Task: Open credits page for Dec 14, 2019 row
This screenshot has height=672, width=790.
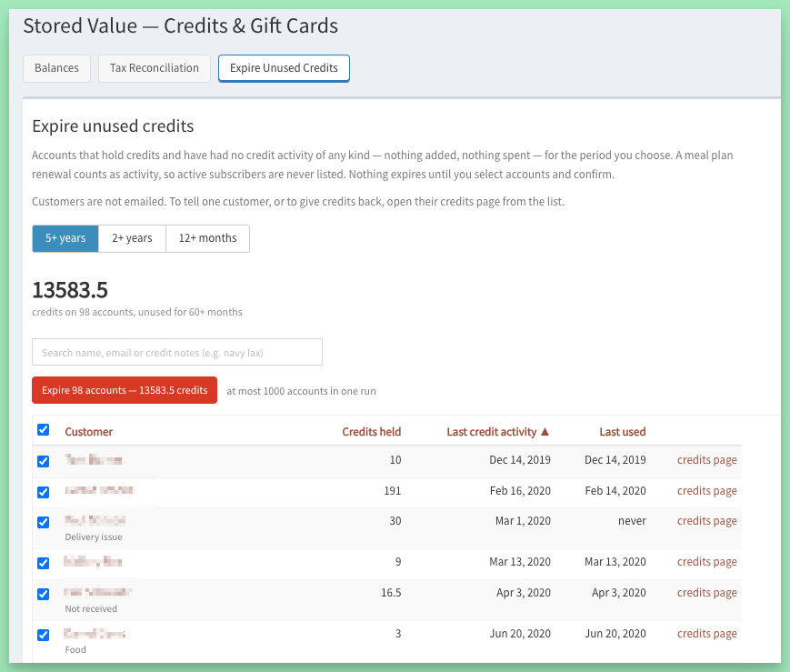Action: click(707, 460)
